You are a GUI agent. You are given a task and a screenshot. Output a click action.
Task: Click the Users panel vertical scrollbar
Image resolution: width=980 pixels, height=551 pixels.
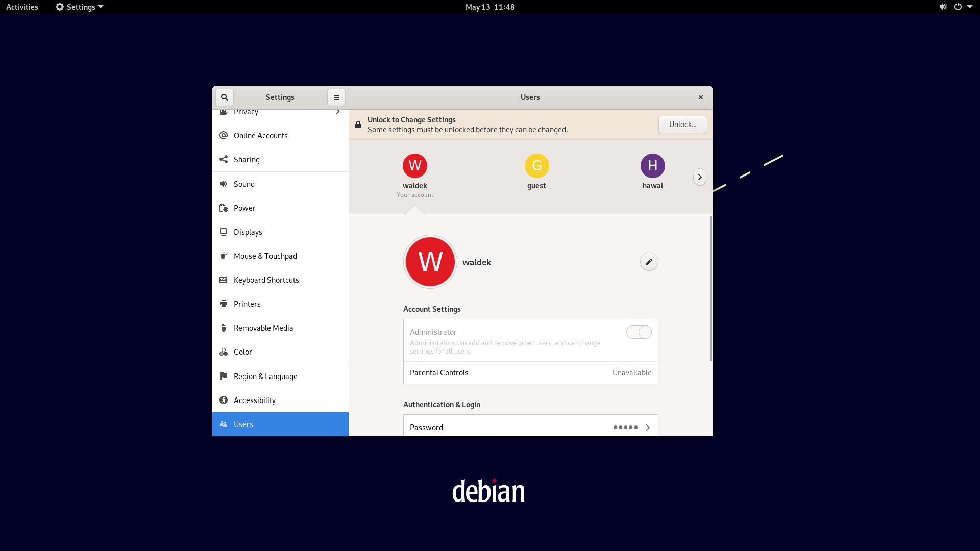pyautogui.click(x=711, y=289)
